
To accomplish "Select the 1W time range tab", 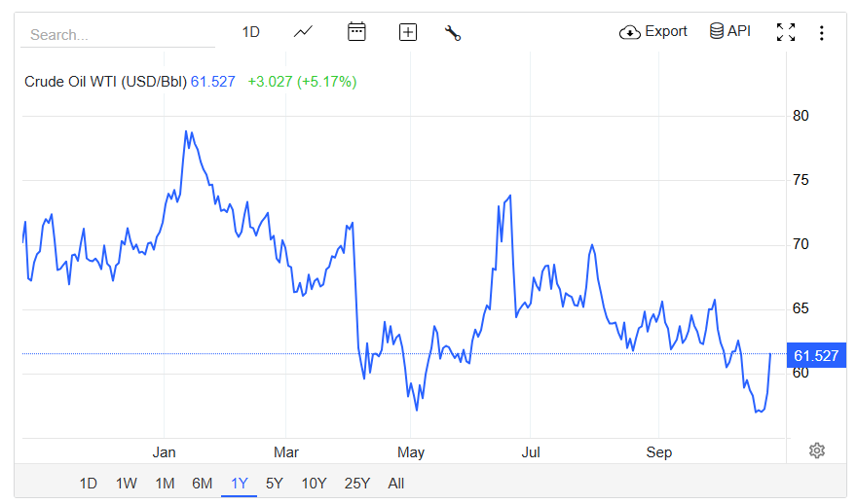I will (x=127, y=484).
